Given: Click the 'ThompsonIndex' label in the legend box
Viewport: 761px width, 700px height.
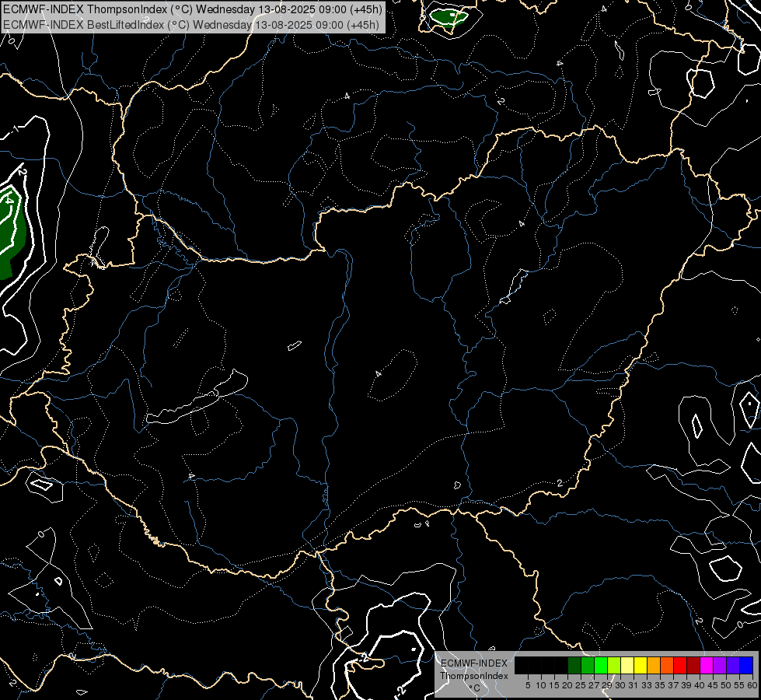Looking at the screenshot, I should click(474, 676).
